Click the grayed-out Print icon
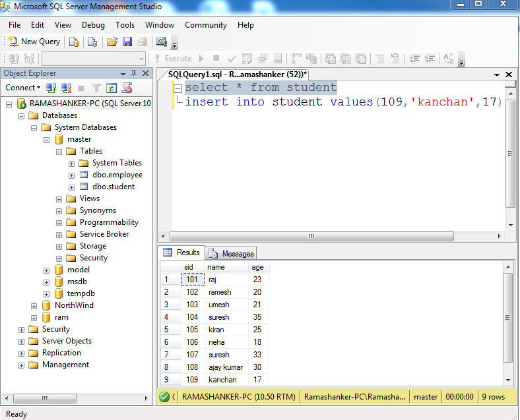This screenshot has width=520, height=420. click(x=143, y=42)
